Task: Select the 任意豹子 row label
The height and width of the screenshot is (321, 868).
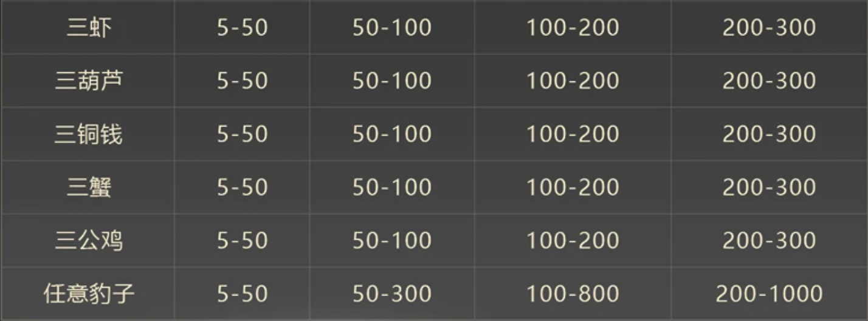Action: [x=89, y=294]
